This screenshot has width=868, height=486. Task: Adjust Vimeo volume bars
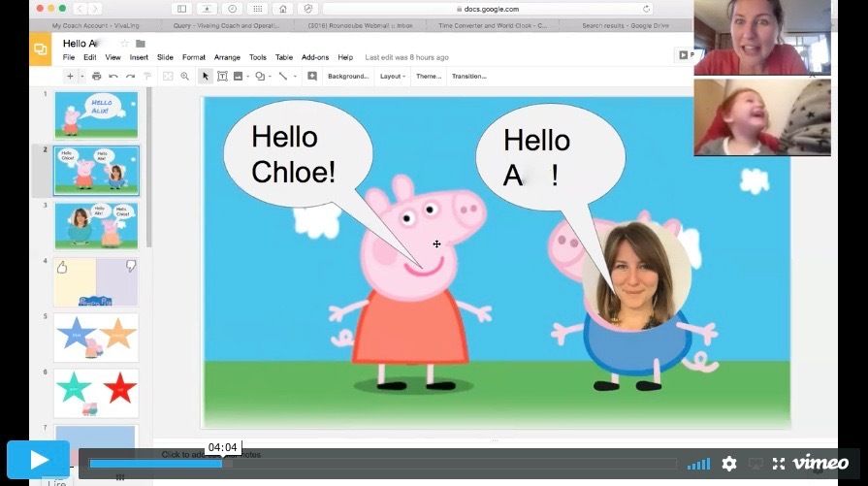pyautogui.click(x=698, y=464)
